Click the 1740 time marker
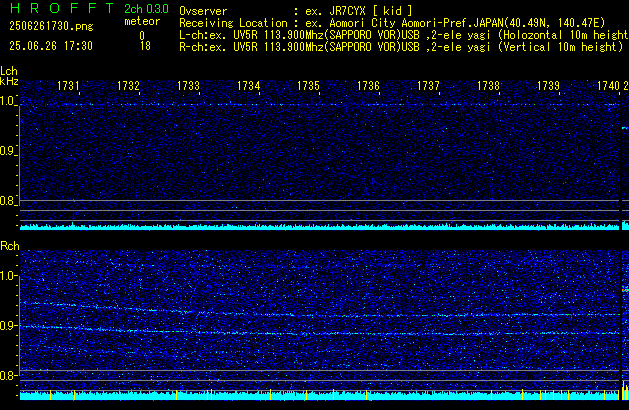Viewport: 629px width, 410px height. pos(608,86)
